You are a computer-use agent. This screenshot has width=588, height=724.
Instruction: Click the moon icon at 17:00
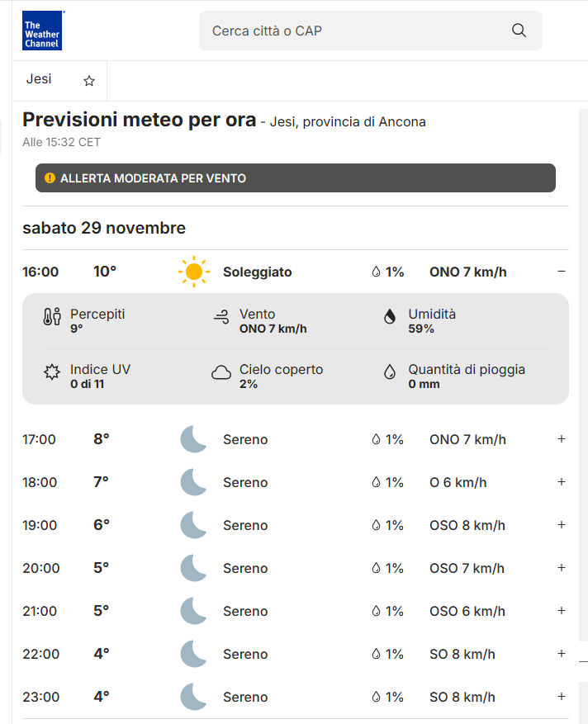pos(193,439)
